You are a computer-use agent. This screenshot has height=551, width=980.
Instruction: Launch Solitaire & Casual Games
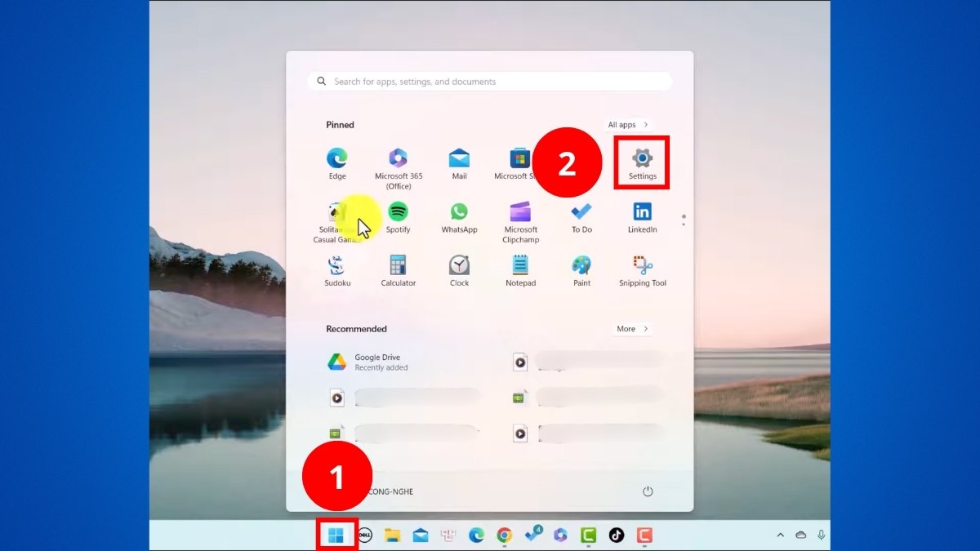(337, 223)
